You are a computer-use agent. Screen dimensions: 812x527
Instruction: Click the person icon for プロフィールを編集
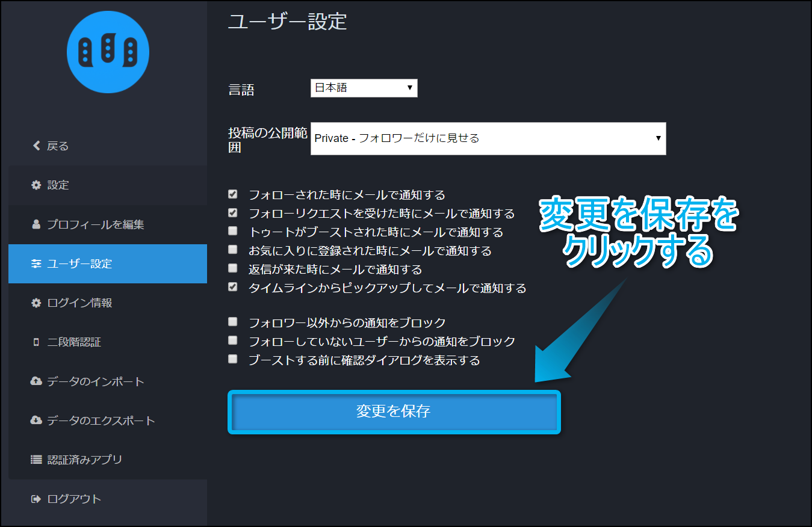pyautogui.click(x=36, y=224)
